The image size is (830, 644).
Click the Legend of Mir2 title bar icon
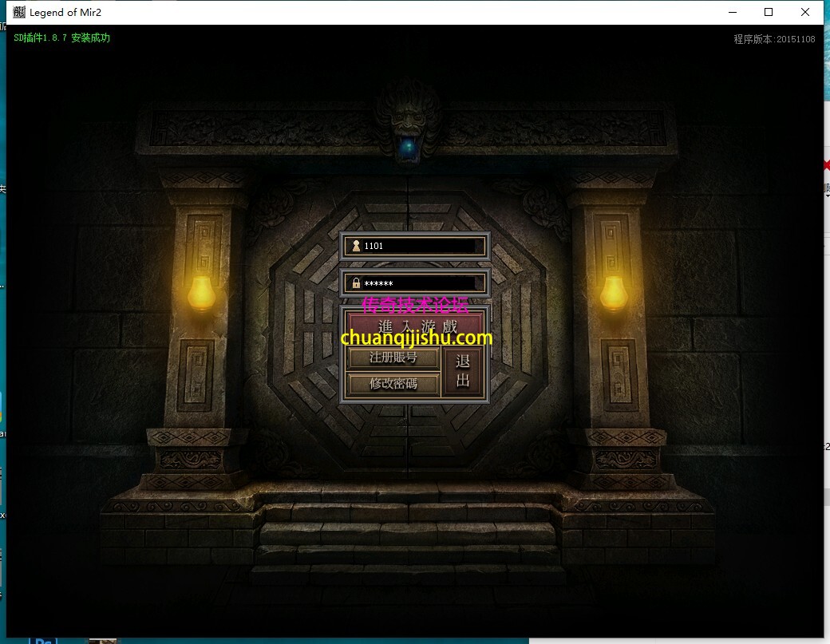click(x=19, y=12)
